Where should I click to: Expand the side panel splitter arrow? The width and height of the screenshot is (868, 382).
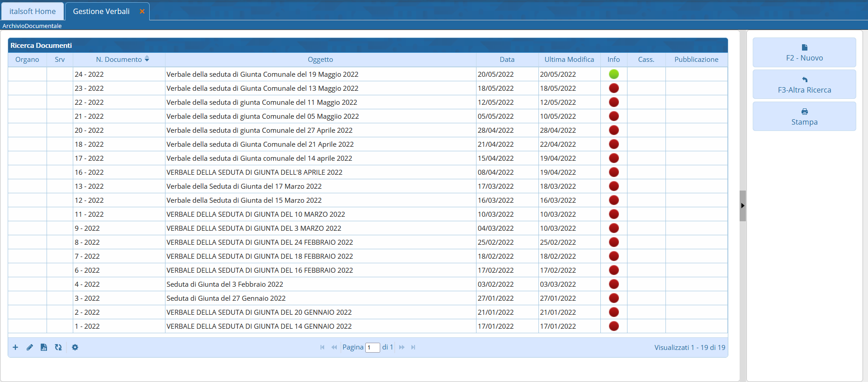(x=742, y=206)
